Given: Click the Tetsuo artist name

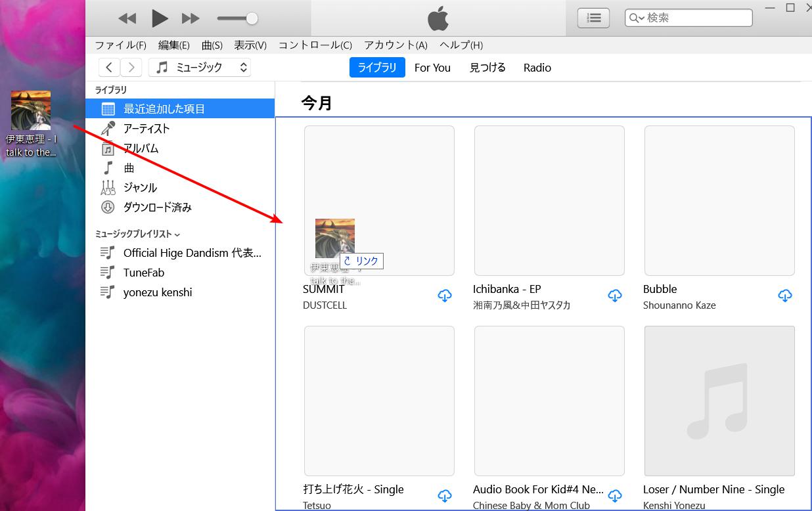Looking at the screenshot, I should click(x=317, y=506).
